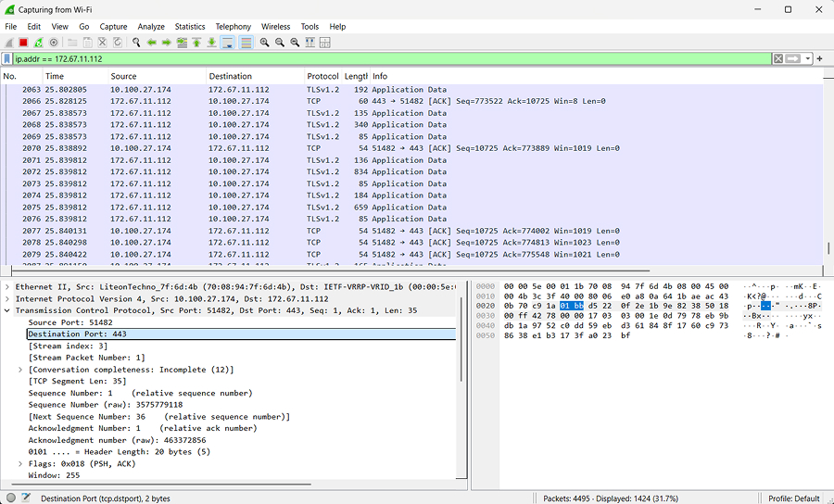Expand the Flags 0x018 node
The height and width of the screenshot is (504, 834).
pos(20,463)
